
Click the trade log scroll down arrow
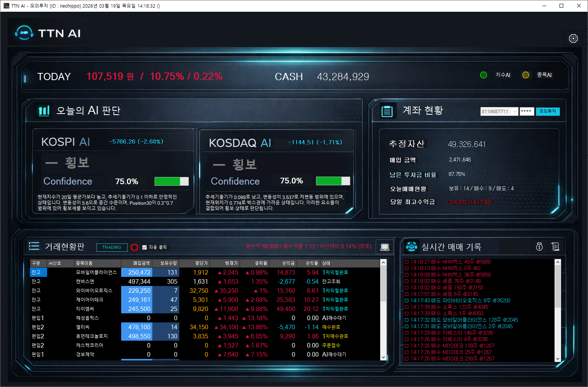(558, 359)
